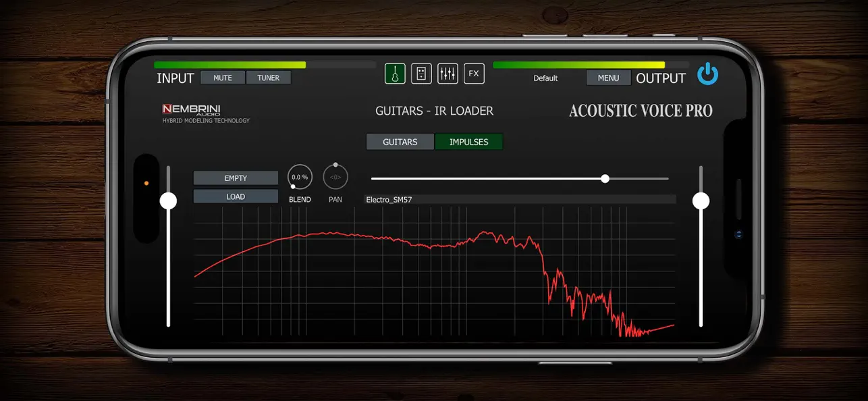Open the guitar section icon
Viewport: 868px width, 401px height.
(x=395, y=74)
